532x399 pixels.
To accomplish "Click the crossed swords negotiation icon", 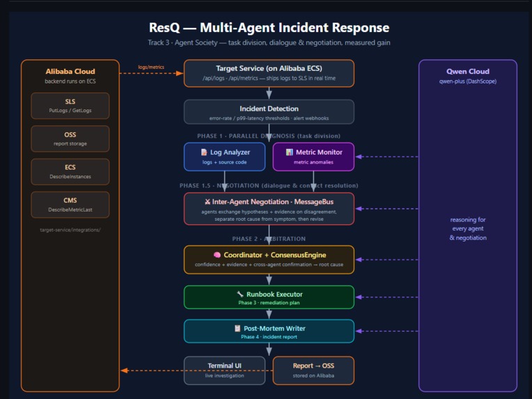I will coord(208,202).
